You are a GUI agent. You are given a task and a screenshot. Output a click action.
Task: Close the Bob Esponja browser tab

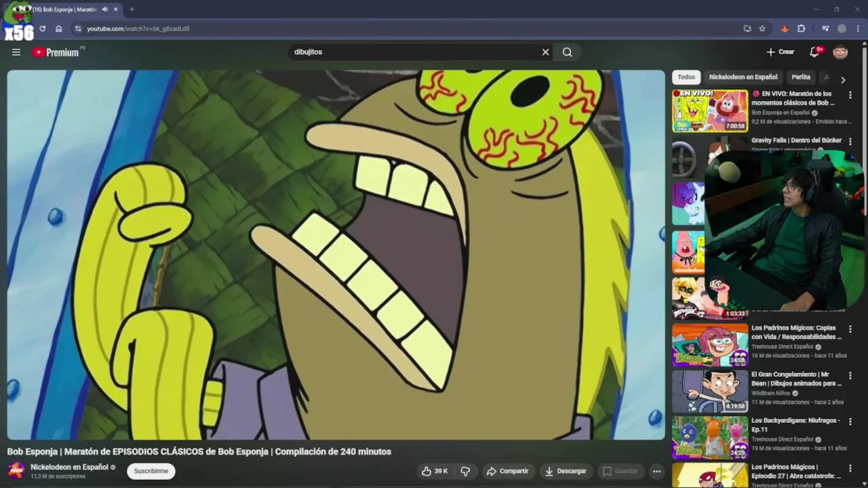coord(115,9)
